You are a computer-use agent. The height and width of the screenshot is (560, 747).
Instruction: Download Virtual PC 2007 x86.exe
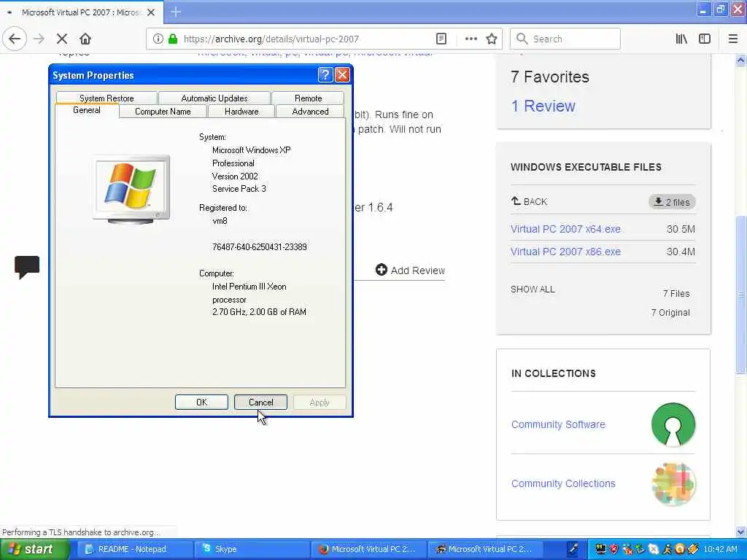[565, 252]
